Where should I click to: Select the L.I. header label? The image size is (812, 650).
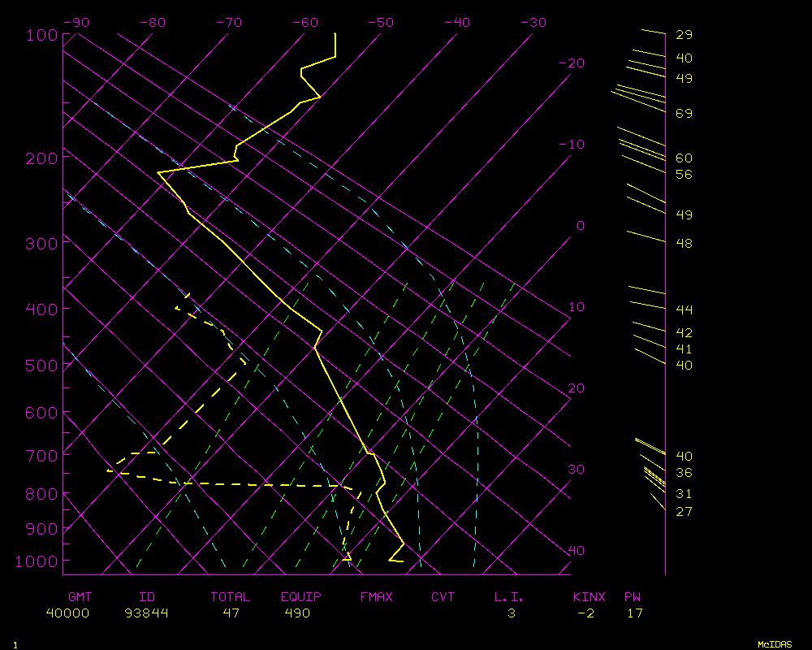coord(509,597)
